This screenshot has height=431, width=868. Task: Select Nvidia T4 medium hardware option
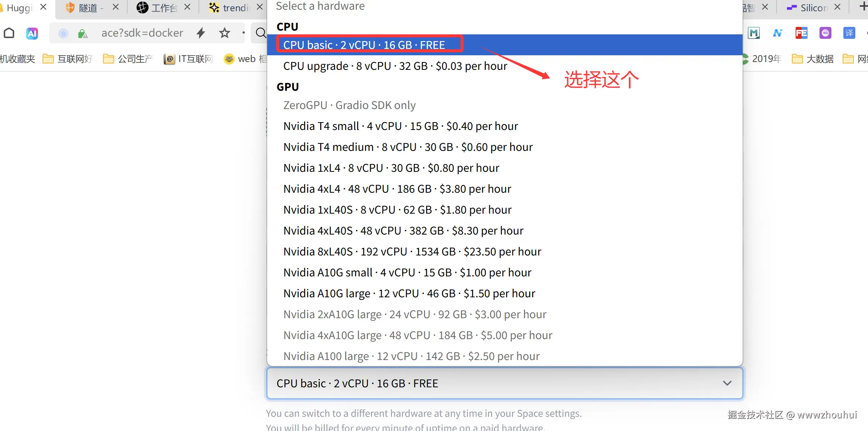(x=505, y=147)
